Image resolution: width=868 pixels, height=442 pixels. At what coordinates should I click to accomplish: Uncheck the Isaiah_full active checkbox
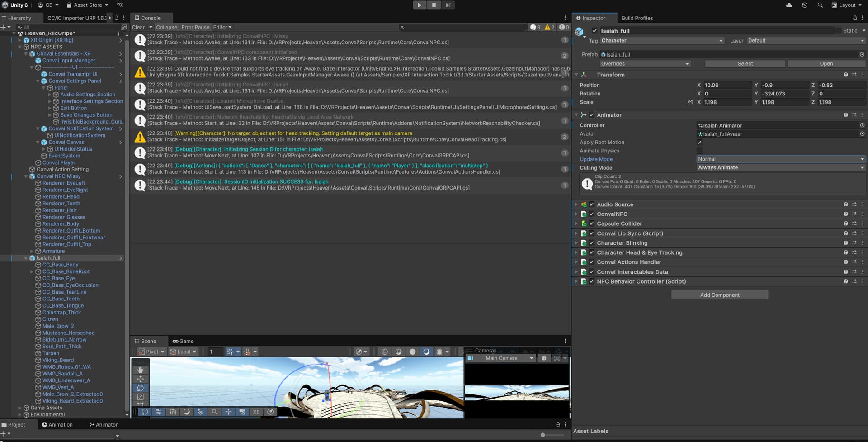[594, 31]
